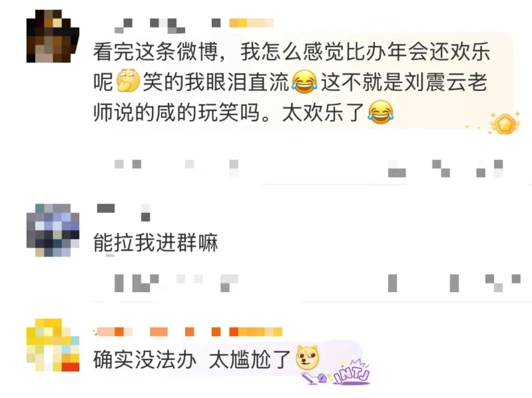The width and height of the screenshot is (532, 398).
Task: Tap the like icon under 能拉我进群嘛
Action: (503, 284)
